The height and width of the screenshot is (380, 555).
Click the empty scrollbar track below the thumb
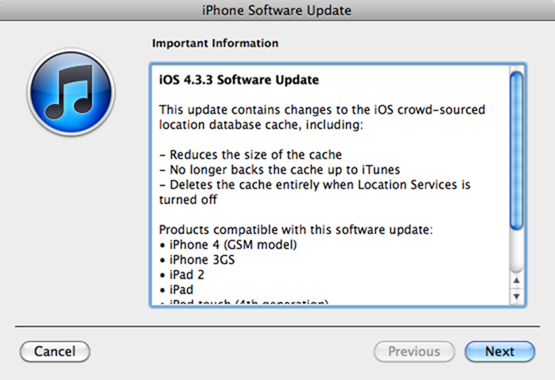(516, 252)
